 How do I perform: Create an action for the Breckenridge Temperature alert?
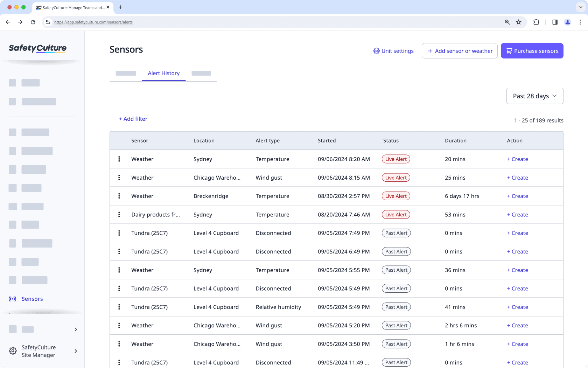tap(518, 196)
